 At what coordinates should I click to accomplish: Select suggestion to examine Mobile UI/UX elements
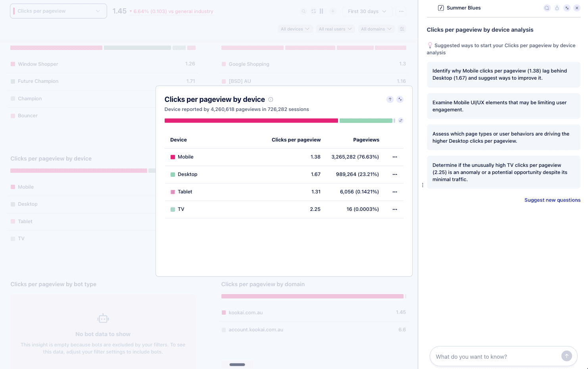[x=503, y=106]
